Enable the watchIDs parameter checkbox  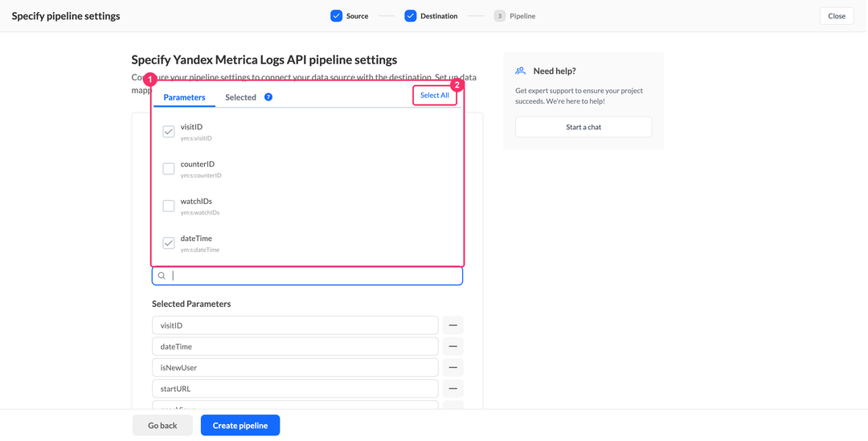tap(168, 206)
